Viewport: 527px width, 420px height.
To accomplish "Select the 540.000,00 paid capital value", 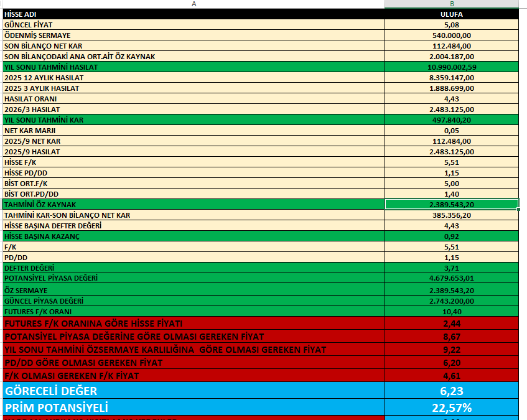I will point(452,35).
